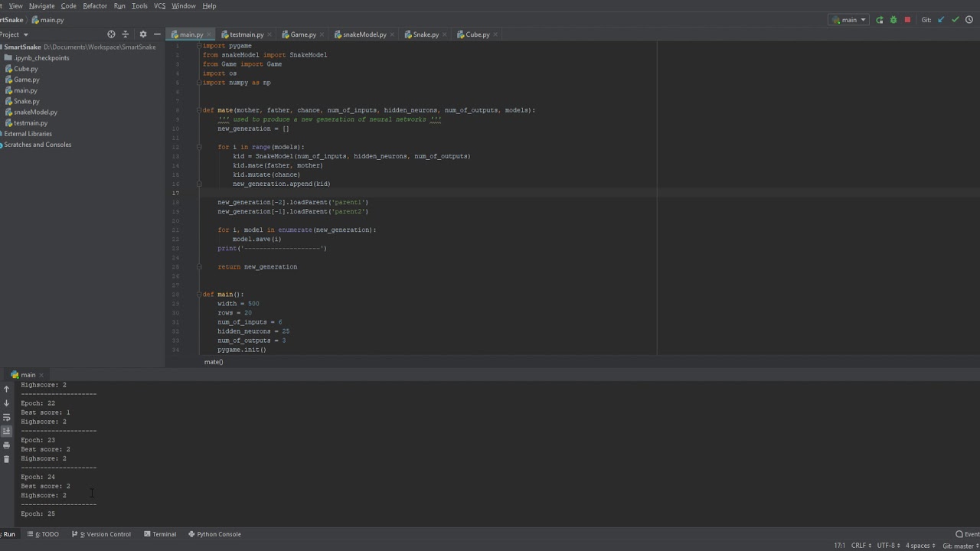The height and width of the screenshot is (551, 980).
Task: Select External Libraries in Project tree
Action: pyautogui.click(x=28, y=134)
